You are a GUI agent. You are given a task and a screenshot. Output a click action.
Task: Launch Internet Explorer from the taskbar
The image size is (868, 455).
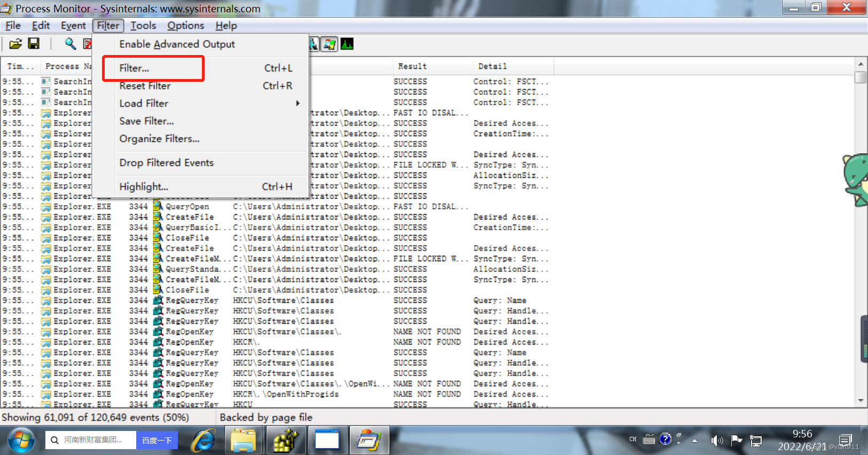tap(203, 441)
